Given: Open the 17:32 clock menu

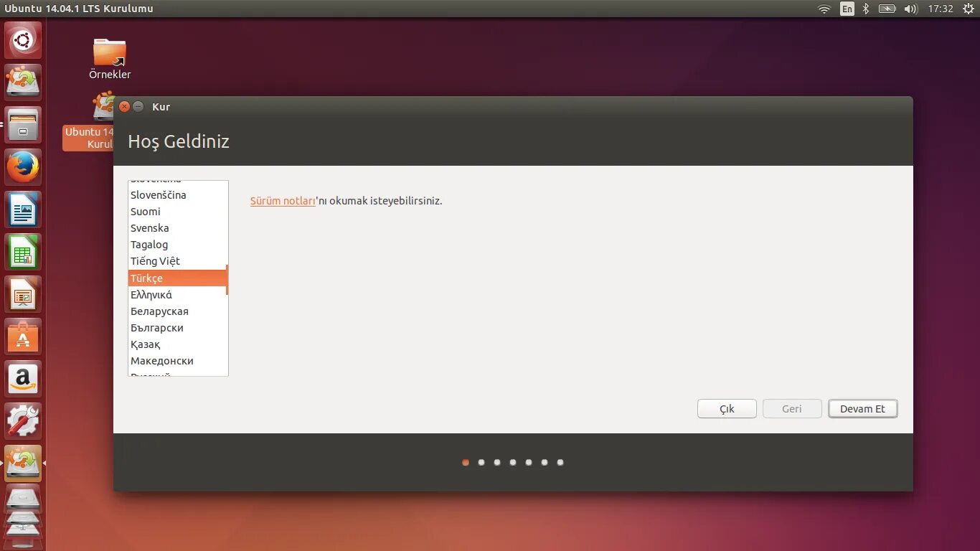Looking at the screenshot, I should pos(940,9).
